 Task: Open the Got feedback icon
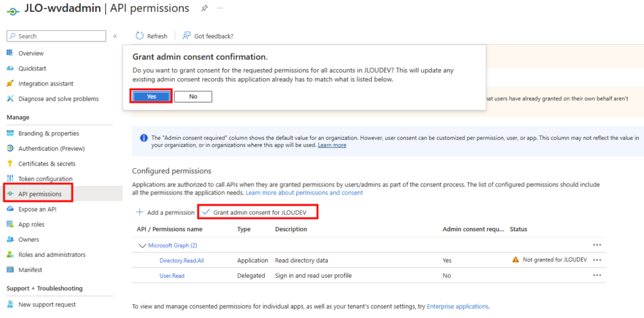pos(187,36)
